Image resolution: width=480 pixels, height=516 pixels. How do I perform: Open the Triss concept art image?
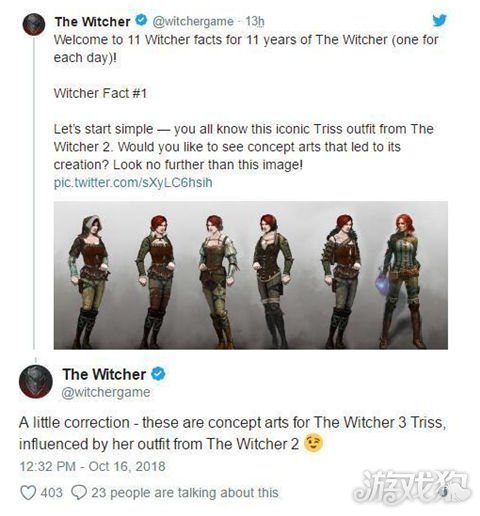(251, 275)
